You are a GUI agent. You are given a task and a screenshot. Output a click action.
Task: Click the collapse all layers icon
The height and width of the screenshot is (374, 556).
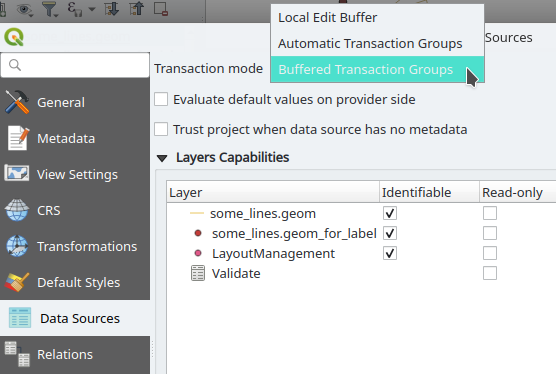point(136,9)
